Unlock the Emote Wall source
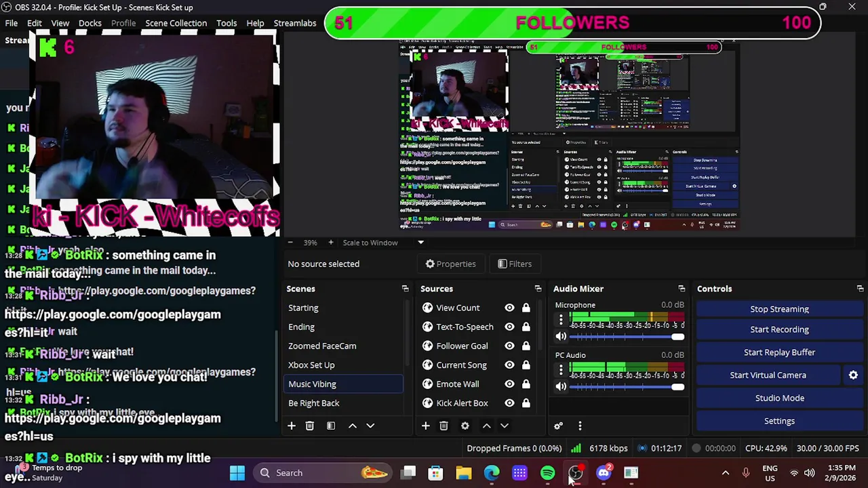Screen dimensions: 868x488 pyautogui.click(x=526, y=384)
